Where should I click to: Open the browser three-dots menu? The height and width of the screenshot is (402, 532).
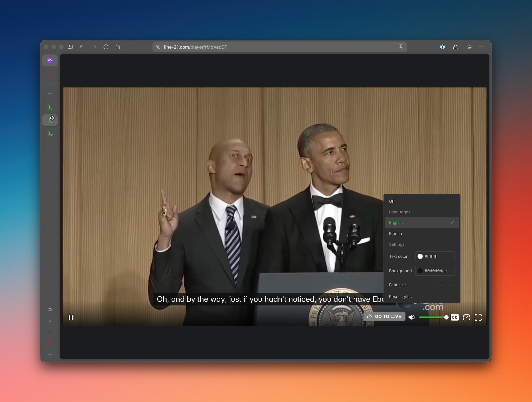(481, 47)
